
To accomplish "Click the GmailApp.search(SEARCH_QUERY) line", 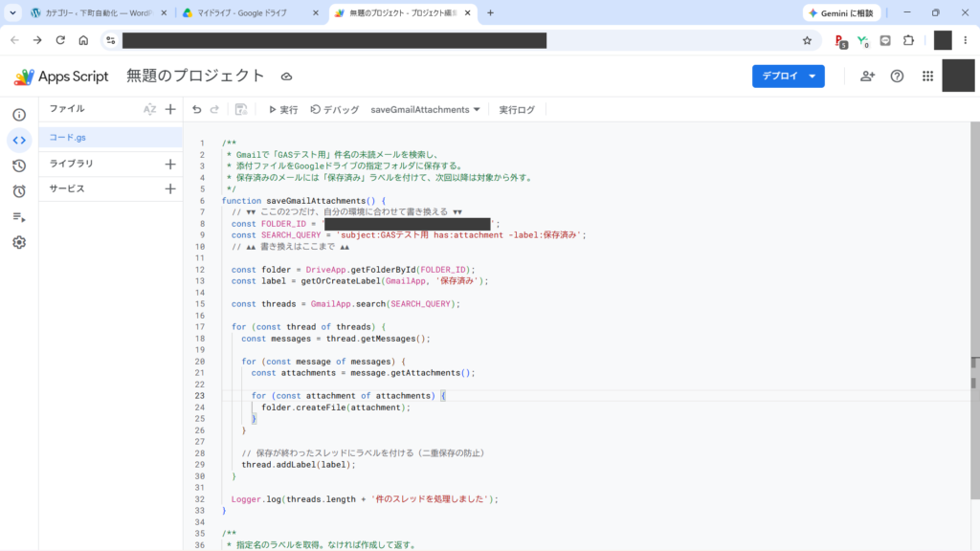I will [345, 304].
